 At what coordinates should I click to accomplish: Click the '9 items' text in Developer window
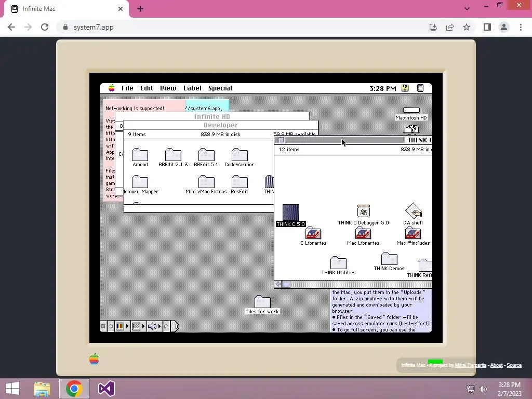(x=137, y=135)
